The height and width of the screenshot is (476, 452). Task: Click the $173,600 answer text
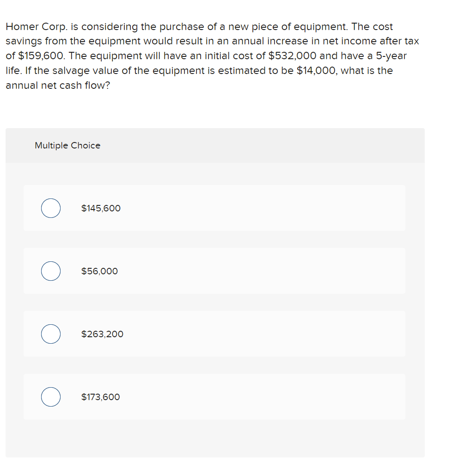101,397
